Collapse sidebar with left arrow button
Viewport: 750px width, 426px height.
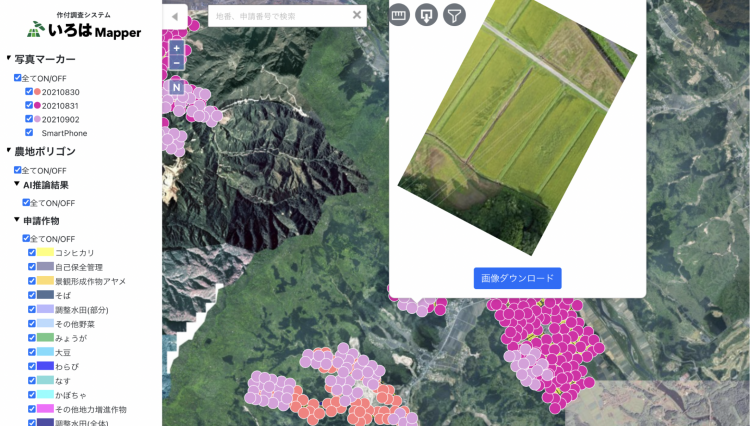[x=175, y=17]
